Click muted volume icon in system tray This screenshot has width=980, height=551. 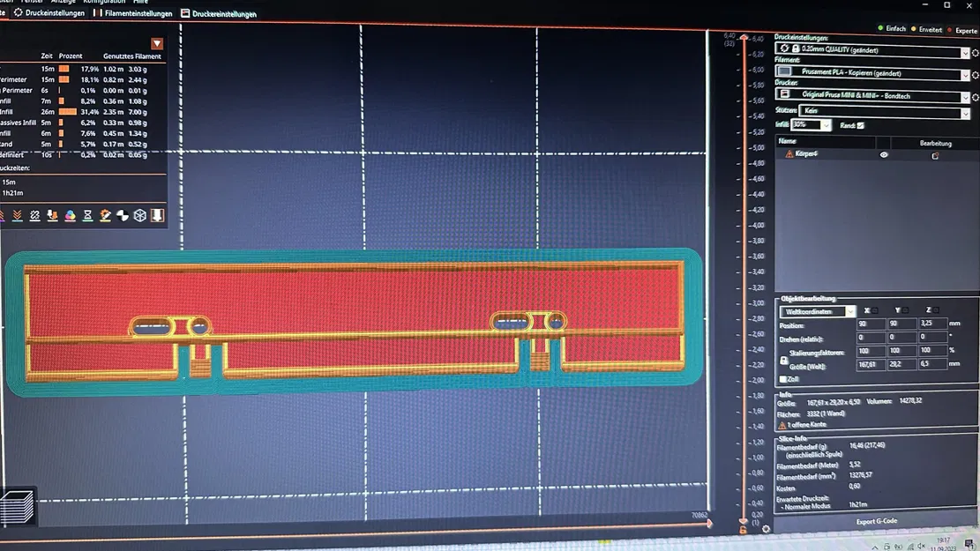point(921,547)
